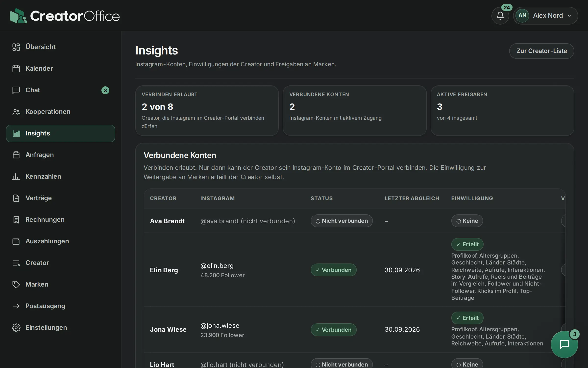Click the Marken tag icon

(16, 284)
